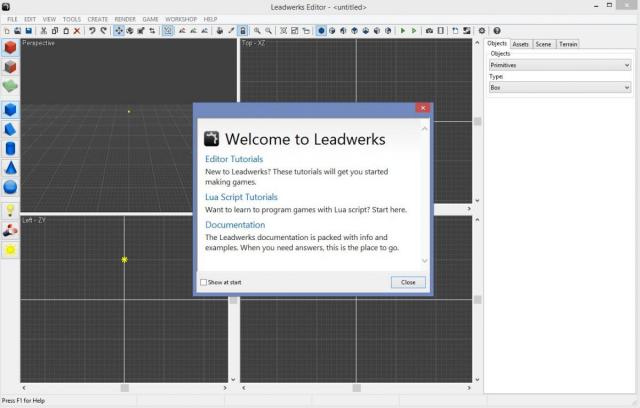Open the Type dropdown showing Box
This screenshot has width=640, height=408.
[559, 87]
